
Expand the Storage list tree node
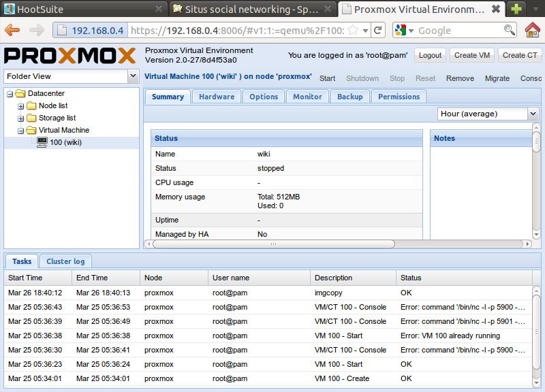pos(20,118)
